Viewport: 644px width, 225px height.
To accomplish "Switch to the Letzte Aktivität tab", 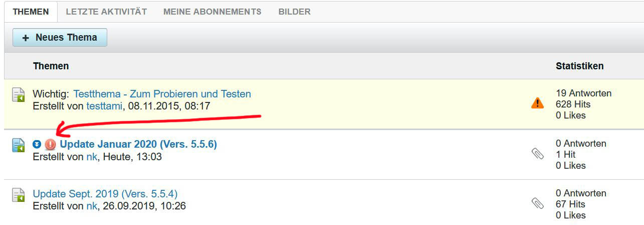I will coord(106,12).
